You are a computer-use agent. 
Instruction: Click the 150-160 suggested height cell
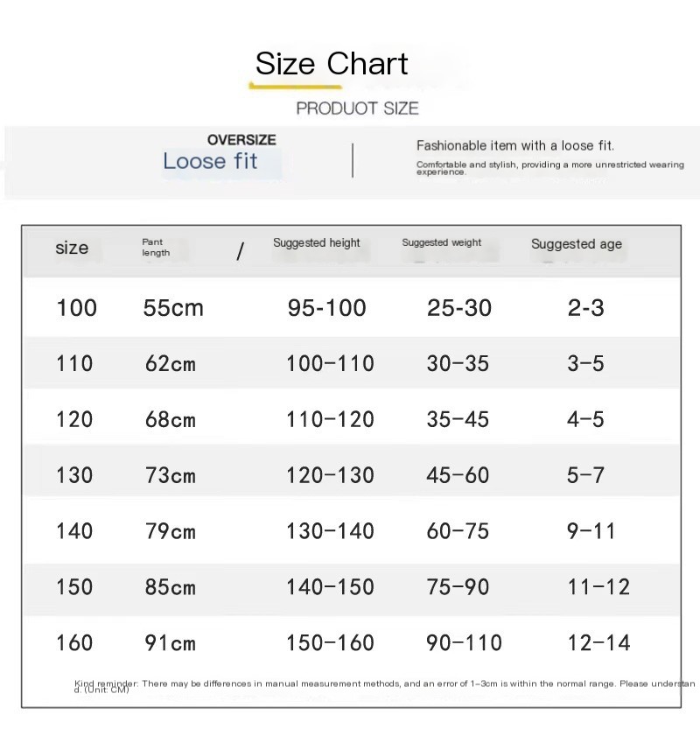(x=330, y=643)
